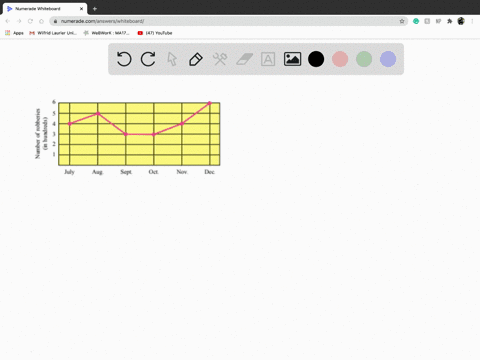Select the eraser tool
480x360 pixels.
tap(244, 59)
